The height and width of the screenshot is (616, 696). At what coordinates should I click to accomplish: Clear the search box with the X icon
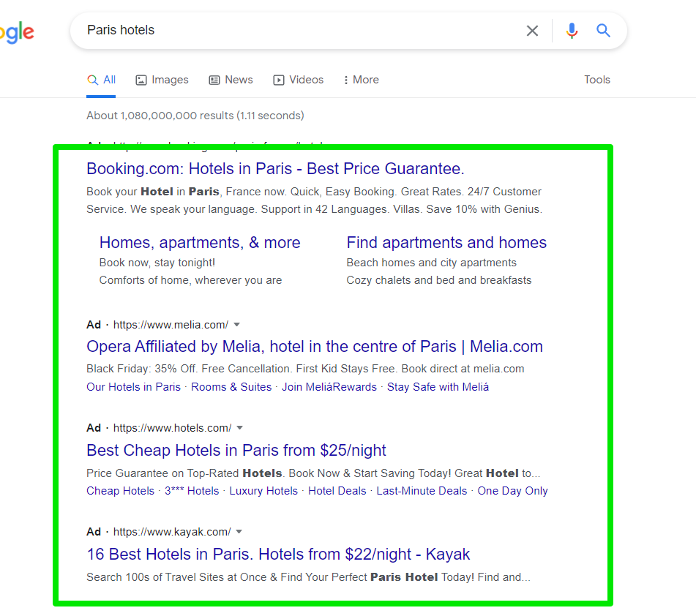tap(532, 31)
